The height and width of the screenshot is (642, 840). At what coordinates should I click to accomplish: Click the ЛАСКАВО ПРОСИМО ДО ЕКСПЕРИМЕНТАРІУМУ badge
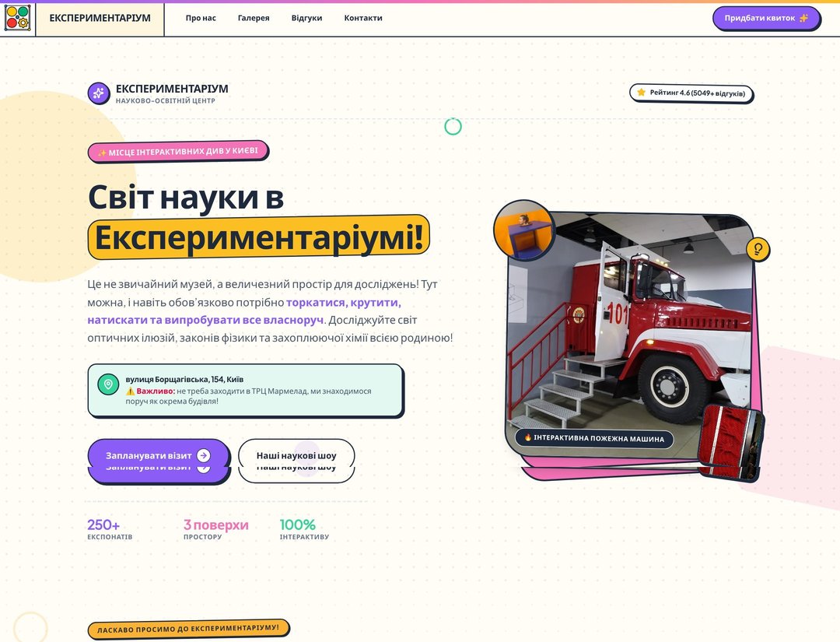coord(188,629)
